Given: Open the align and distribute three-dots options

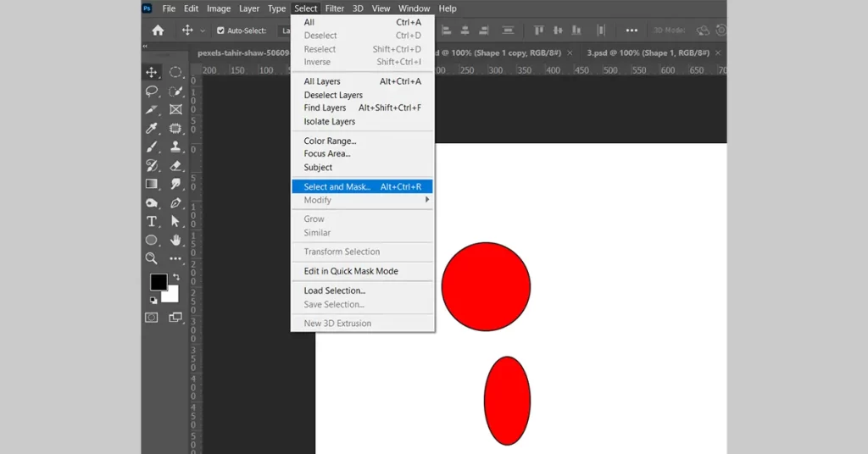Looking at the screenshot, I should 632,30.
